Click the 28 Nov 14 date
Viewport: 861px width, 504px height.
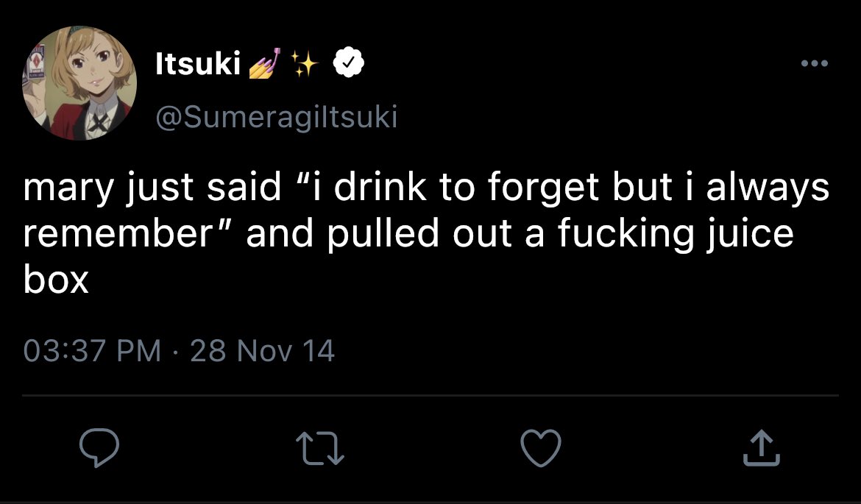(x=262, y=351)
